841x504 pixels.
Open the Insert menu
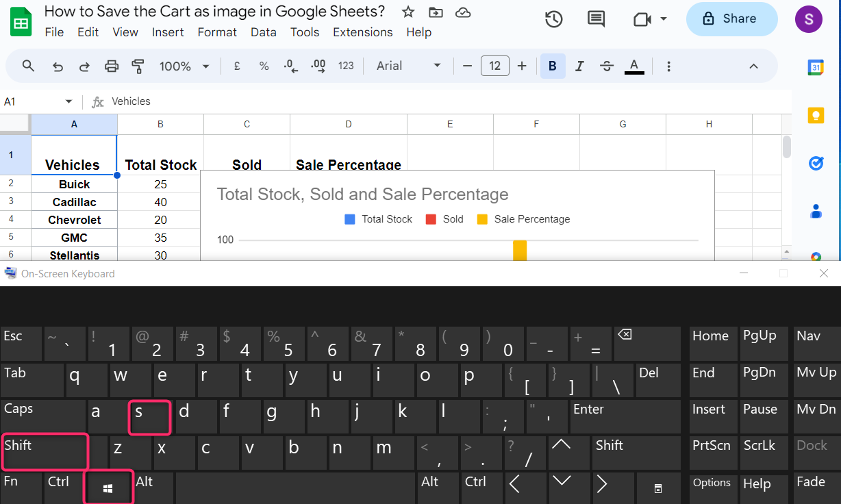coord(168,32)
